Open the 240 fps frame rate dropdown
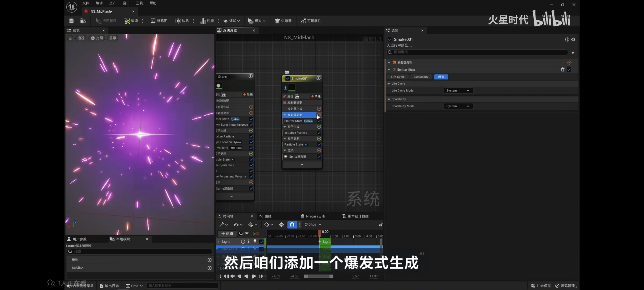 coord(313,224)
